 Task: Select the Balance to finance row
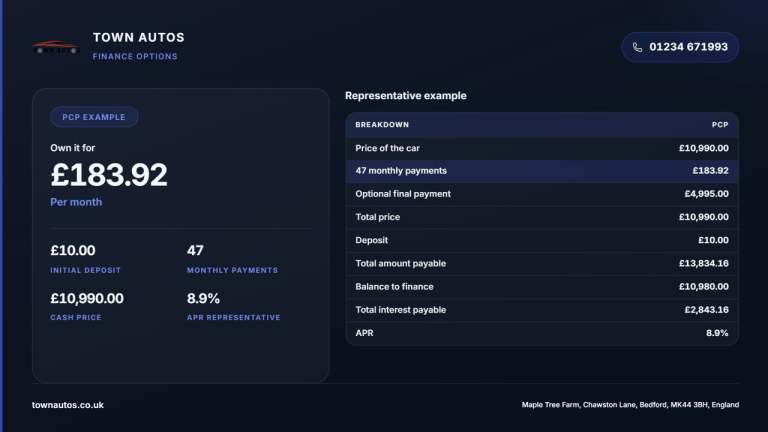[542, 287]
